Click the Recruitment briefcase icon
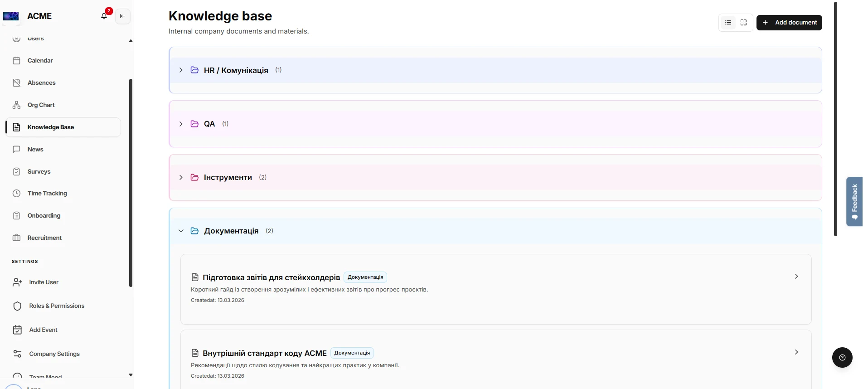This screenshot has height=389, width=868. (17, 238)
